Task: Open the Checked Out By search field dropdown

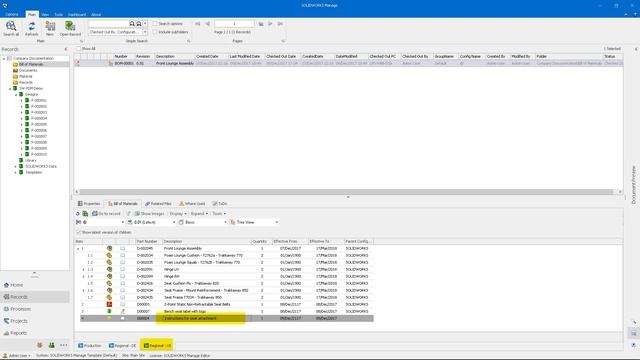Action: (145, 32)
